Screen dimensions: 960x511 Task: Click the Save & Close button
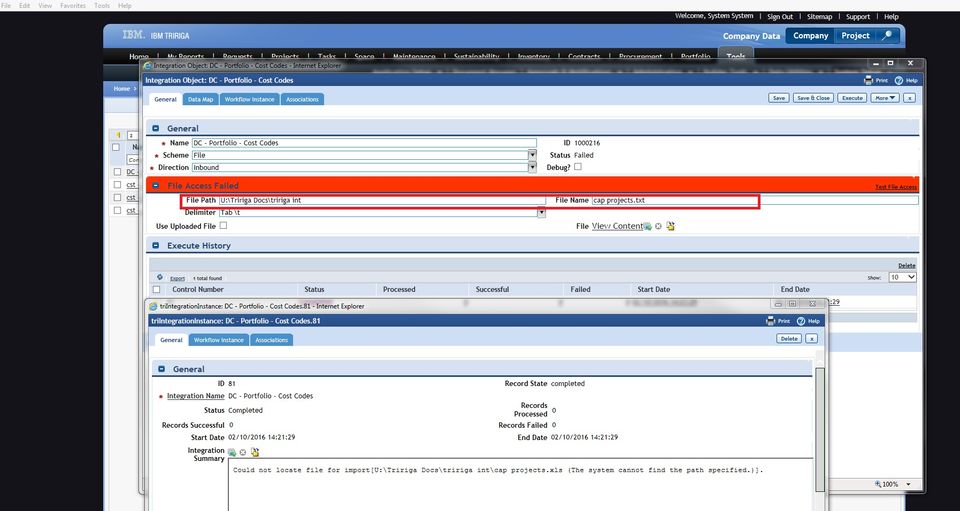(813, 98)
